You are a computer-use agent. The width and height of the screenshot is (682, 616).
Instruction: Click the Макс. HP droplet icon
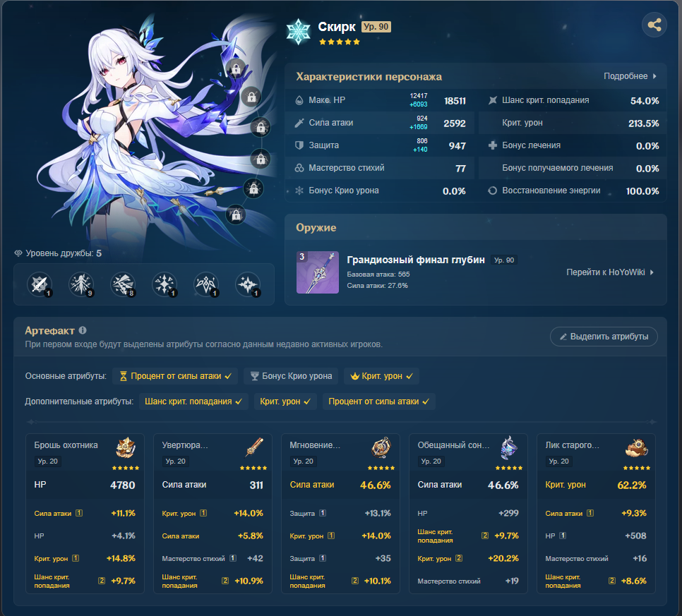click(x=299, y=100)
